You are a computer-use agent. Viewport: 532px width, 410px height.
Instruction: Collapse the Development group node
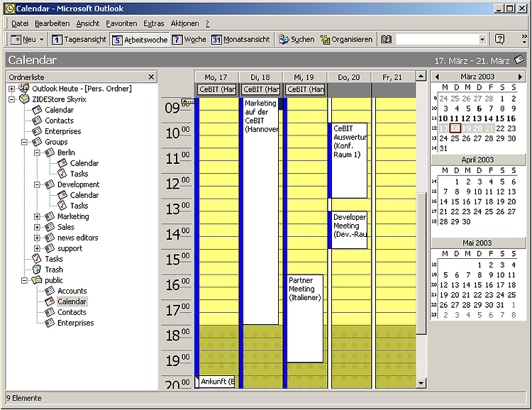(x=37, y=184)
